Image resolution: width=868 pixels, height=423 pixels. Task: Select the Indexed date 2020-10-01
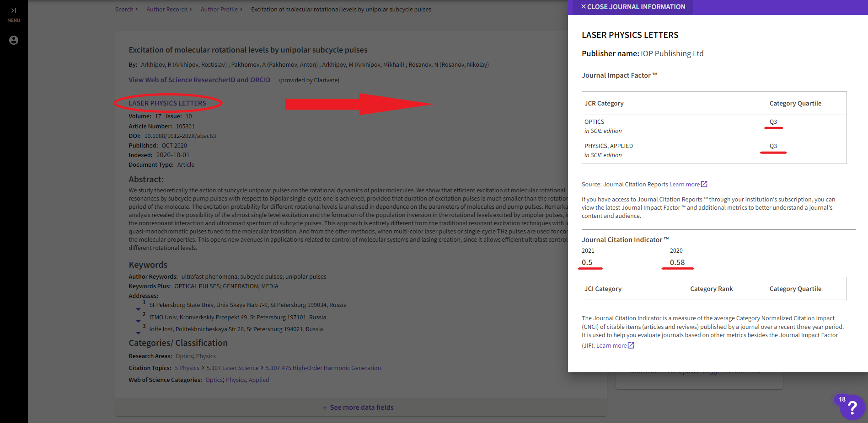pyautogui.click(x=173, y=155)
